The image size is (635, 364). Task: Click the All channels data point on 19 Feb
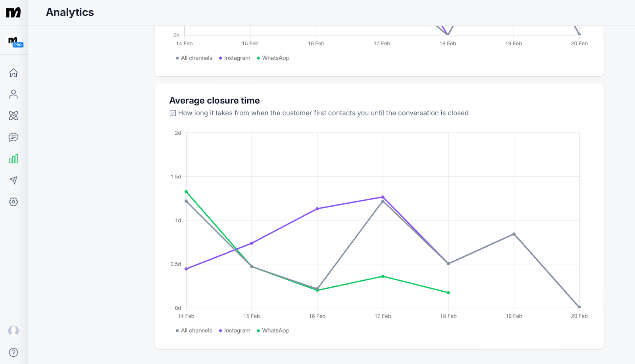(x=514, y=234)
